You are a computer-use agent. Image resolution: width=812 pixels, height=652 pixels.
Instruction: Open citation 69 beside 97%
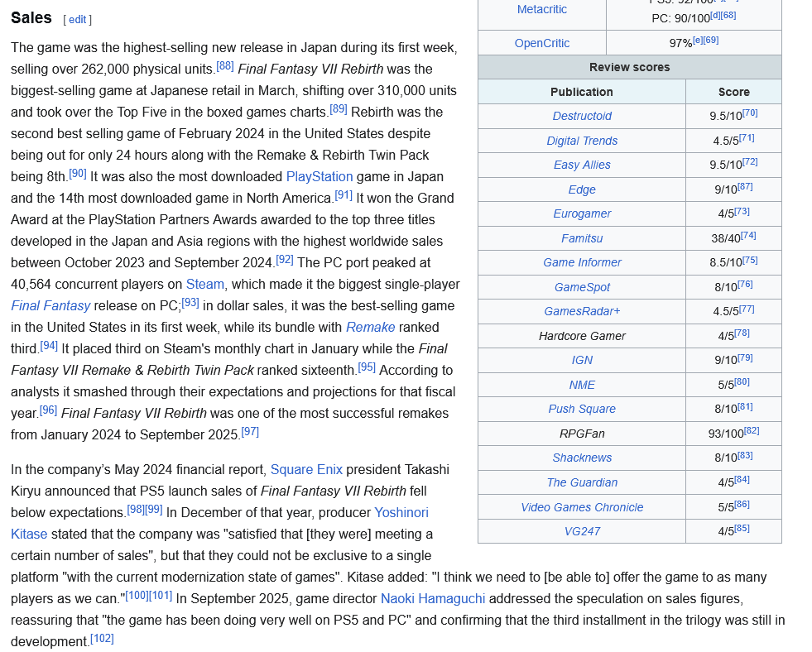711,40
